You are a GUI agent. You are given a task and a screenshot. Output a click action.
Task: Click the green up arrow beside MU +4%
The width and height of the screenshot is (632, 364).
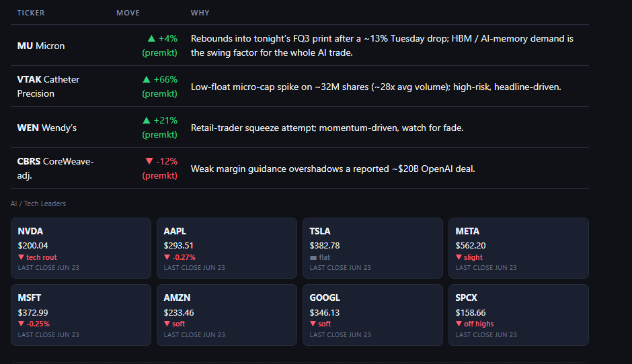pos(151,39)
